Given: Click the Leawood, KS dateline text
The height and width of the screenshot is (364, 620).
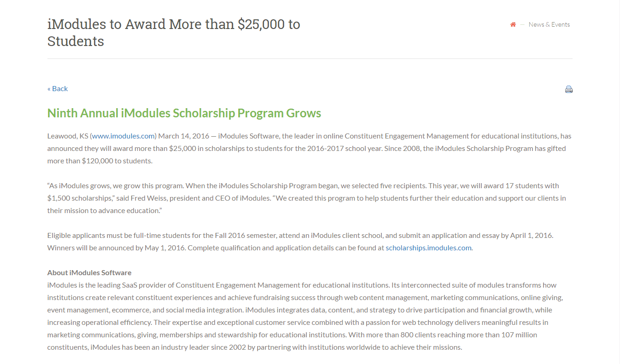Looking at the screenshot, I should 68,136.
